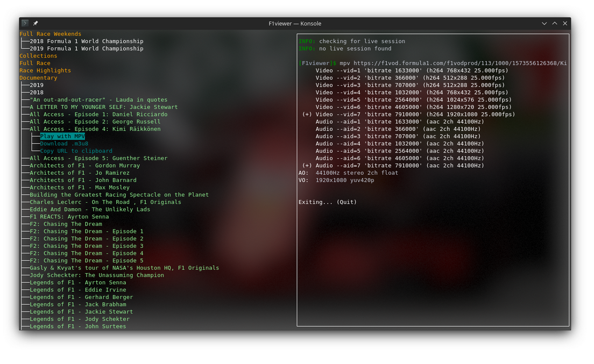
Task: Select Legends of F1 Eddie Irvine
Action: click(77, 290)
